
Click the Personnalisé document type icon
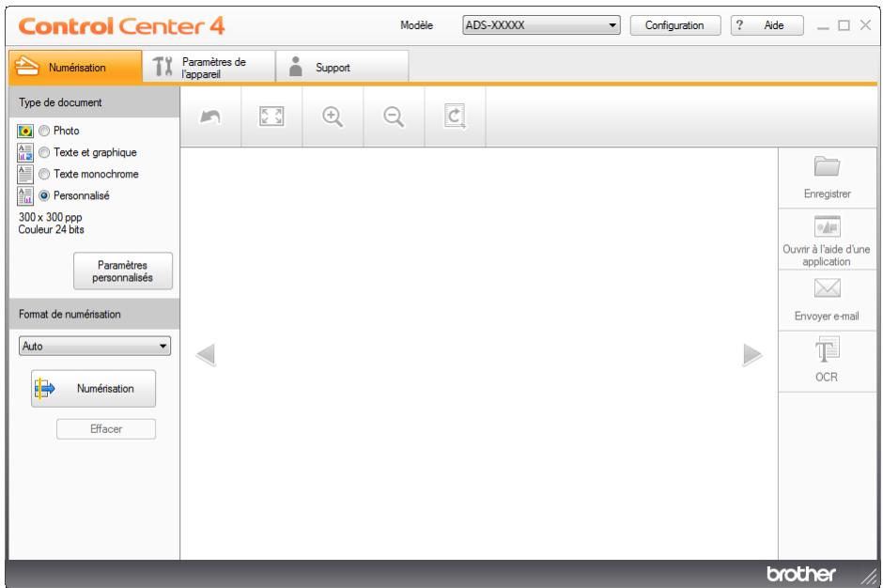[24, 196]
